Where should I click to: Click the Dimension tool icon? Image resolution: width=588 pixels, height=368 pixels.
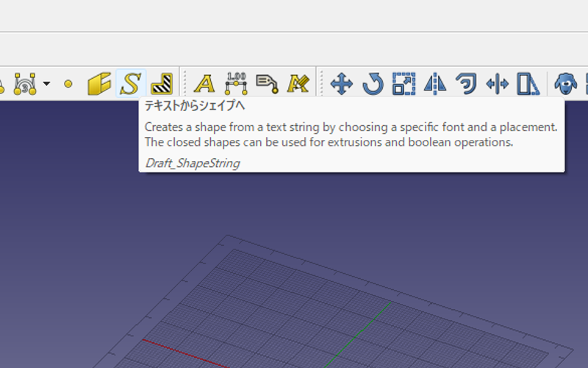coord(236,83)
